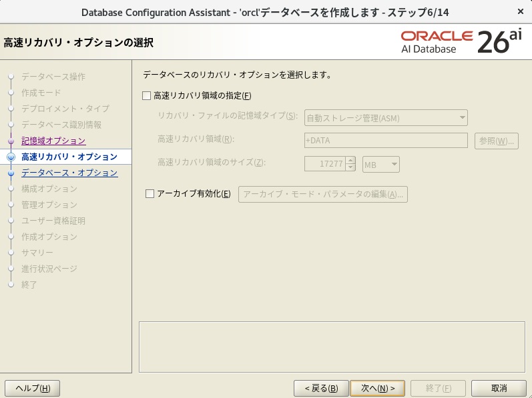Click the 進行状況ページ step
532x398 pixels.
49,269
